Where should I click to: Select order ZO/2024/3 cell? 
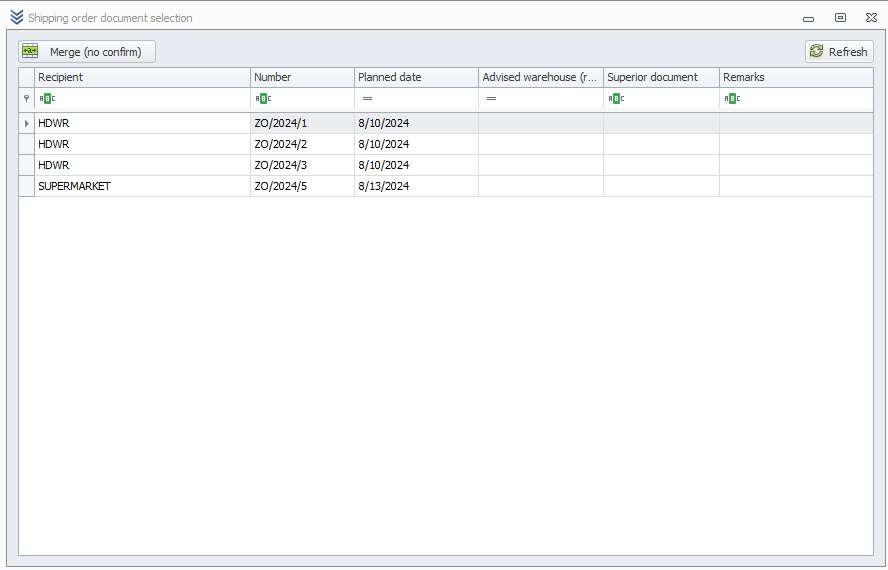(x=302, y=165)
